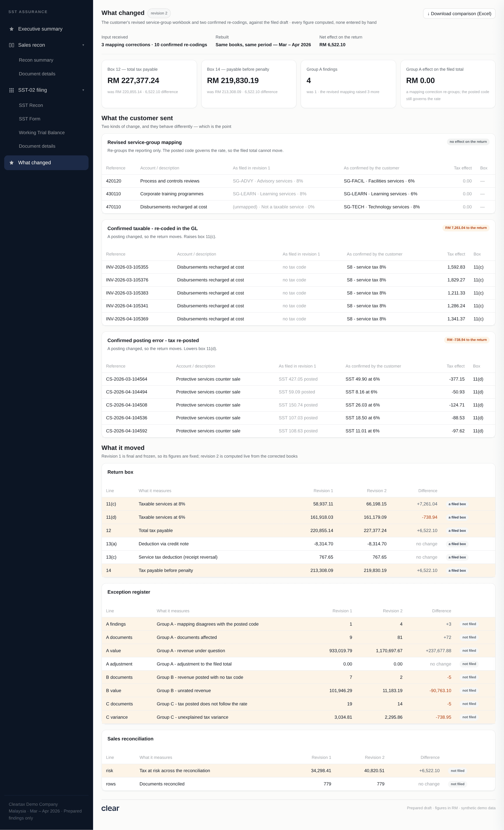Click the Group A effect on filed total card
This screenshot has width=504, height=830.
tap(448, 84)
